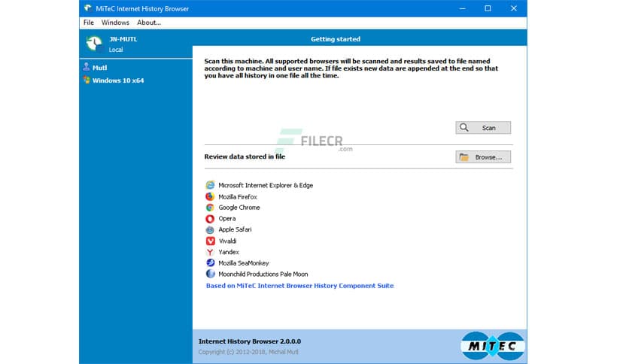Click the Moonchild Productions Pale Moon text
This screenshot has width=629, height=364.
263,274
